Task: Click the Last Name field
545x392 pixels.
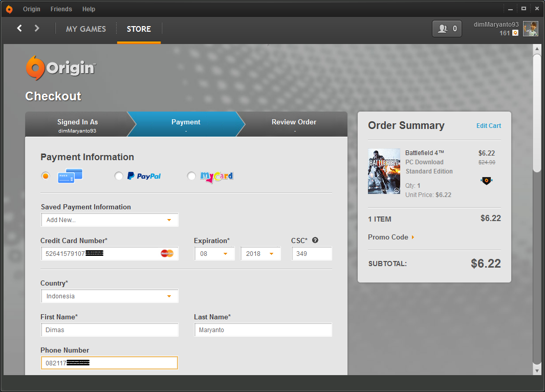Action: 263,330
